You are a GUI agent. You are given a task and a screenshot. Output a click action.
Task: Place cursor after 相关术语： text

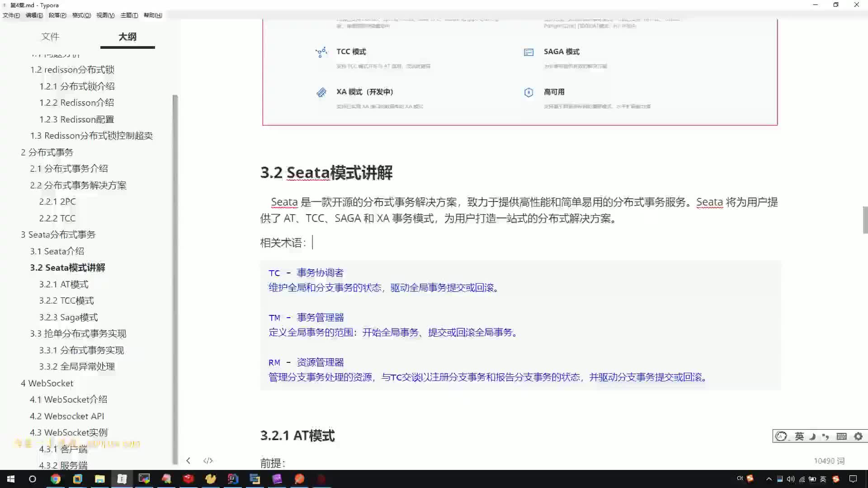pyautogui.click(x=312, y=243)
